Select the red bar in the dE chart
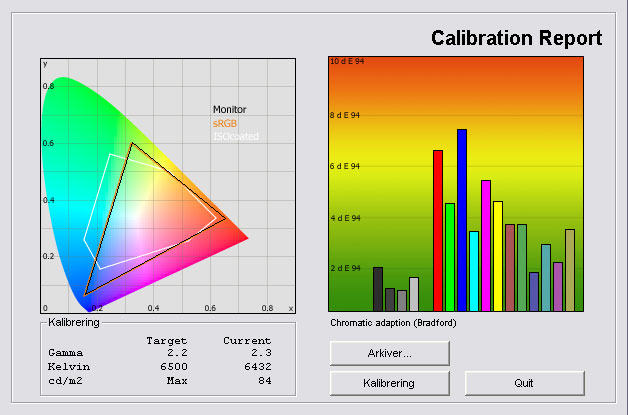Screen dimensions: 628x415 click(438, 231)
